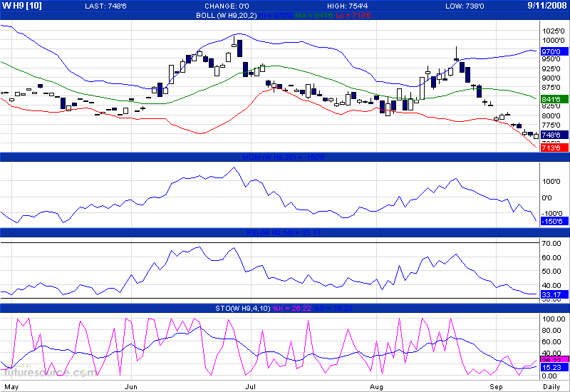Image resolution: width=570 pixels, height=392 pixels.
Task: Select the 900'0 price axis label
Action: 551,78
